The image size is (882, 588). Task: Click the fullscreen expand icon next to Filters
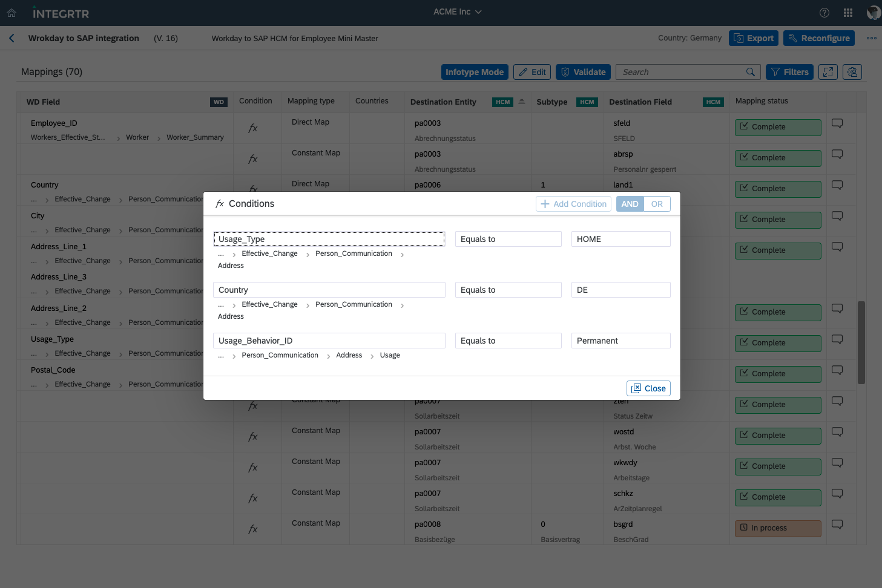(828, 71)
